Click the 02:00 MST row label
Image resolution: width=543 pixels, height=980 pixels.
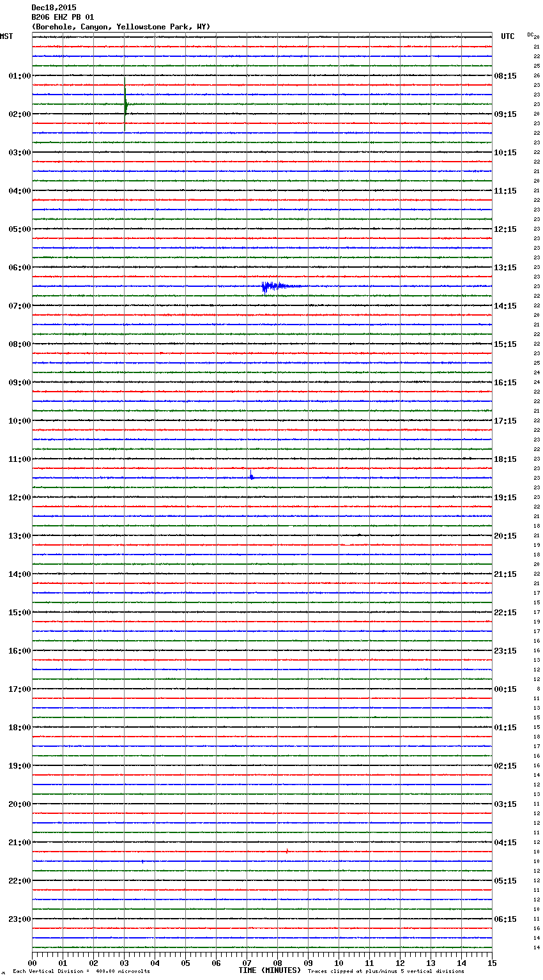20,114
